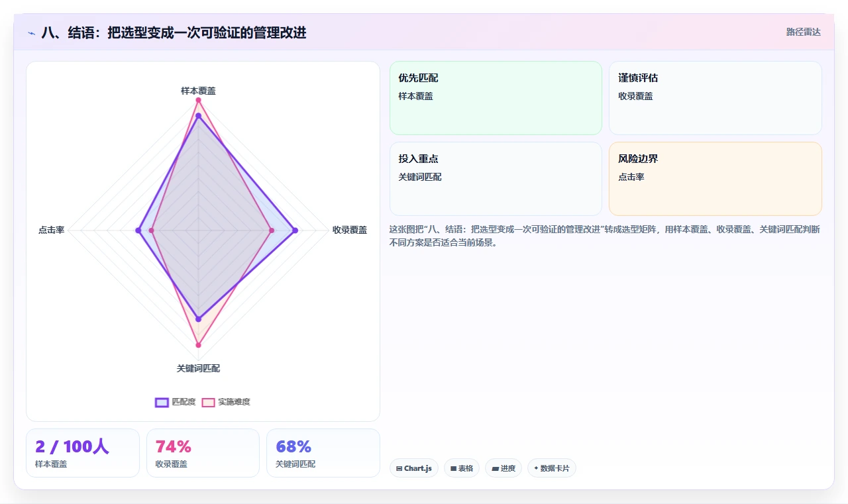
Task: Click the 路径雷达 label in the header
Action: point(804,32)
